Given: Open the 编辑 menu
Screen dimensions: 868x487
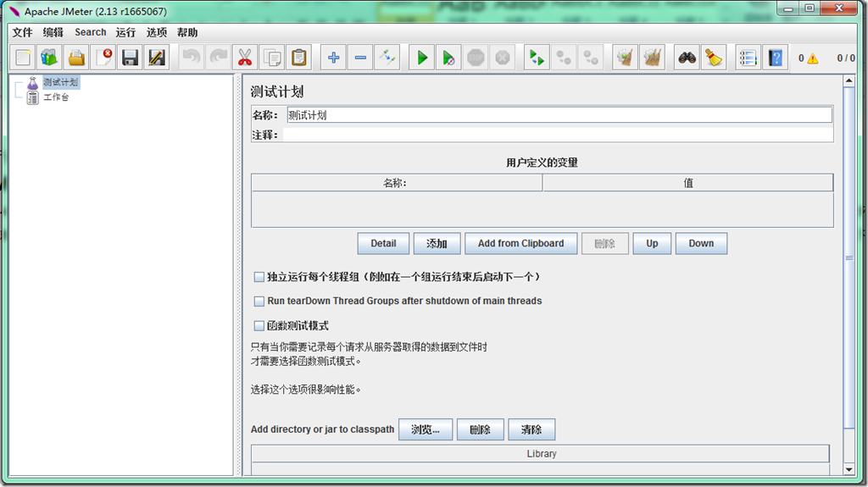Looking at the screenshot, I should tap(53, 32).
